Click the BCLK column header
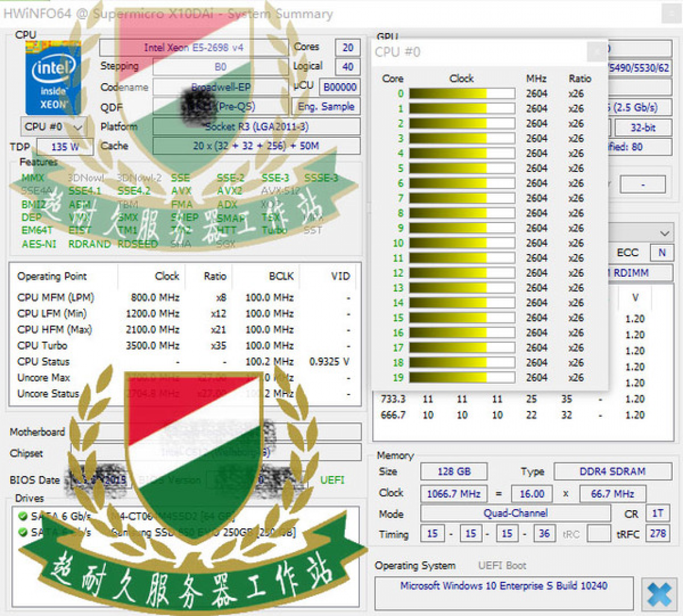 coord(282,276)
